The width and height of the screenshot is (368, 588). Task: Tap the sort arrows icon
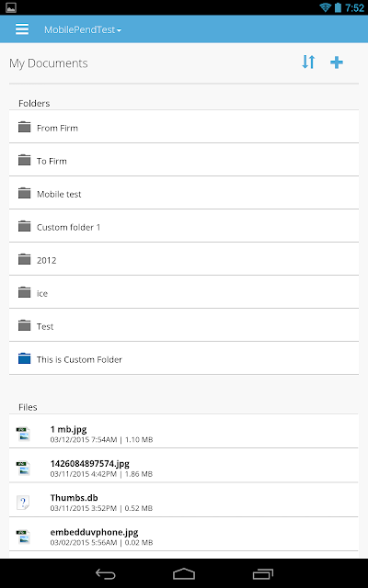pyautogui.click(x=308, y=62)
